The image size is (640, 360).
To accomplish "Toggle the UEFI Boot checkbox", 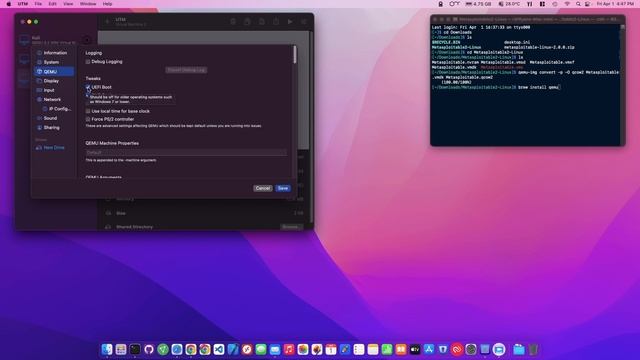I will click(x=88, y=87).
